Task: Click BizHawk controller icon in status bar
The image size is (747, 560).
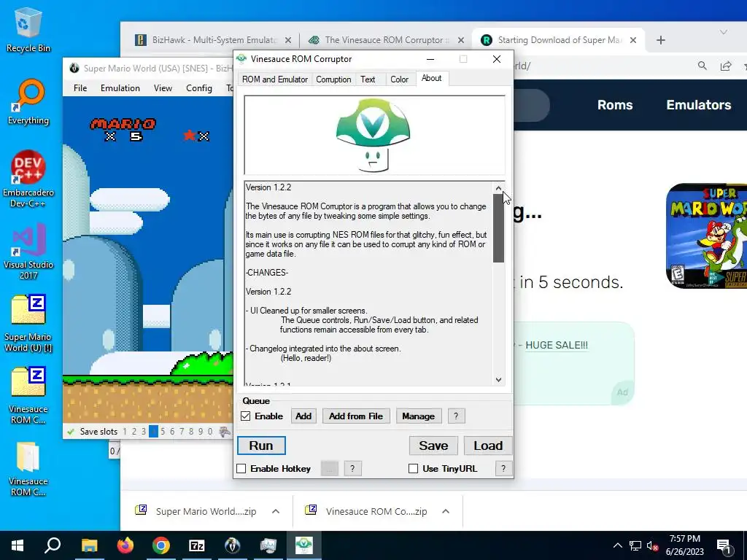Action: (x=225, y=432)
